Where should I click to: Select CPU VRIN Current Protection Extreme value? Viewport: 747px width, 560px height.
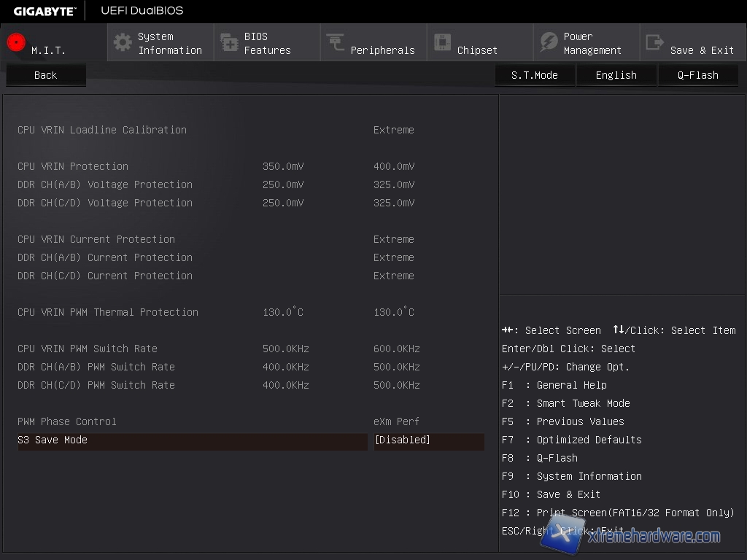point(393,239)
